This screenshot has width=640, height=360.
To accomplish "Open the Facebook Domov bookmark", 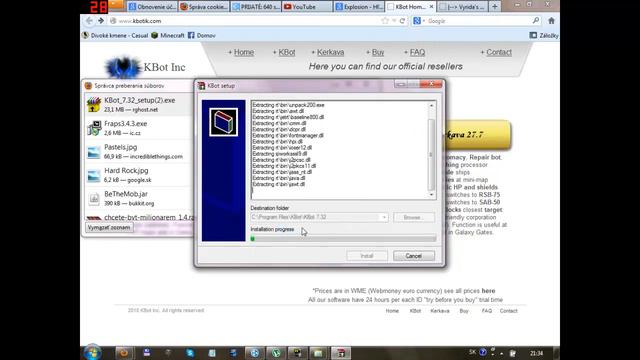I will pyautogui.click(x=202, y=36).
